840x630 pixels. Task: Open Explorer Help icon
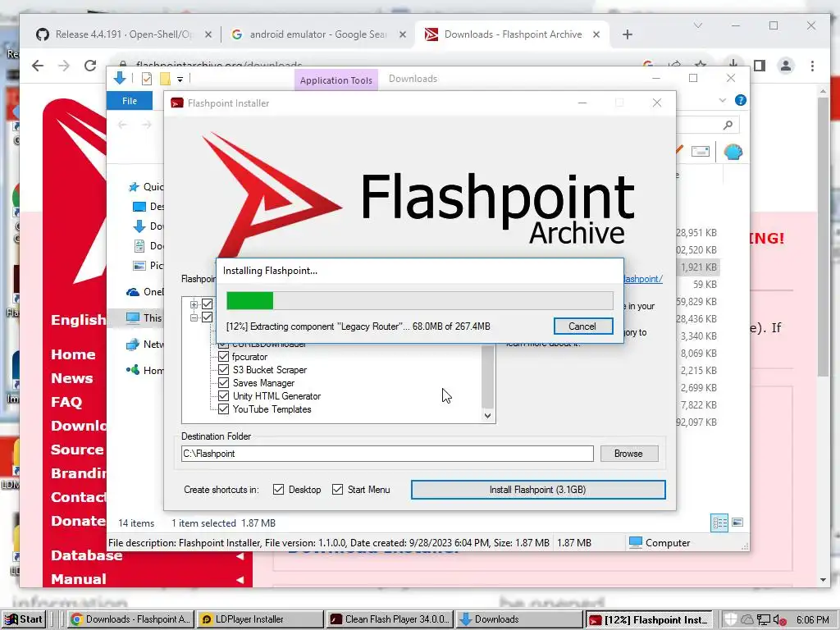[741, 100]
